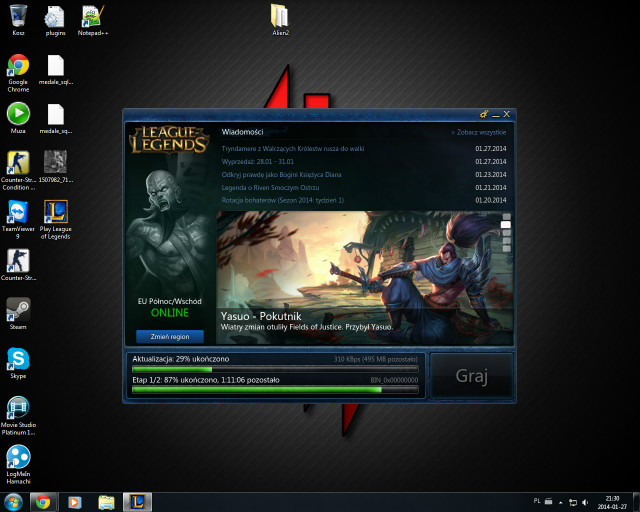640x512 pixels.
Task: Select the first medale_sql file icon
Action: click(x=56, y=69)
